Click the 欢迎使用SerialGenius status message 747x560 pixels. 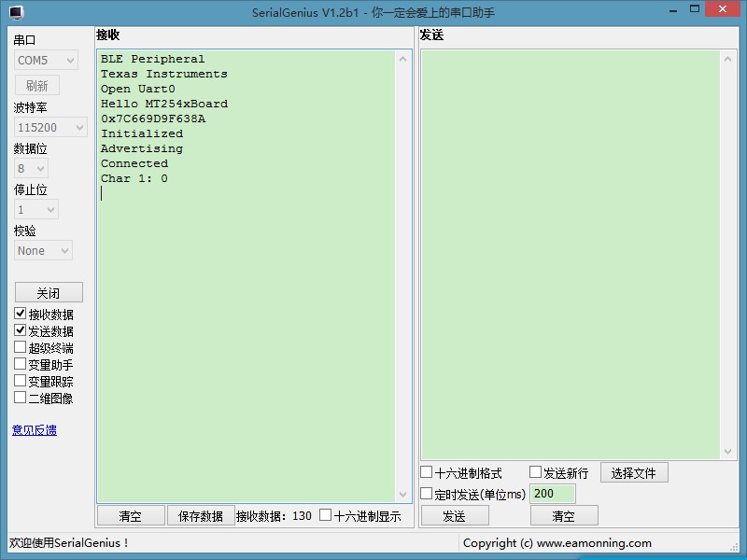[x=68, y=543]
